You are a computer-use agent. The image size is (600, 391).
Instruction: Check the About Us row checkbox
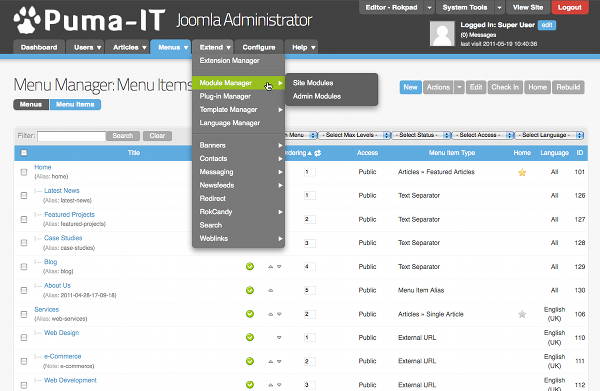pos(24,290)
